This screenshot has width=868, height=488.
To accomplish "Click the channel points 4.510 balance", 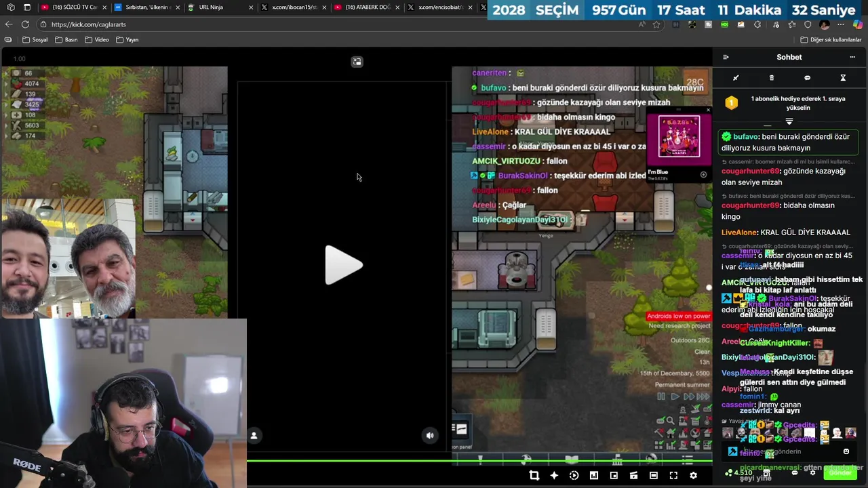I will (739, 472).
